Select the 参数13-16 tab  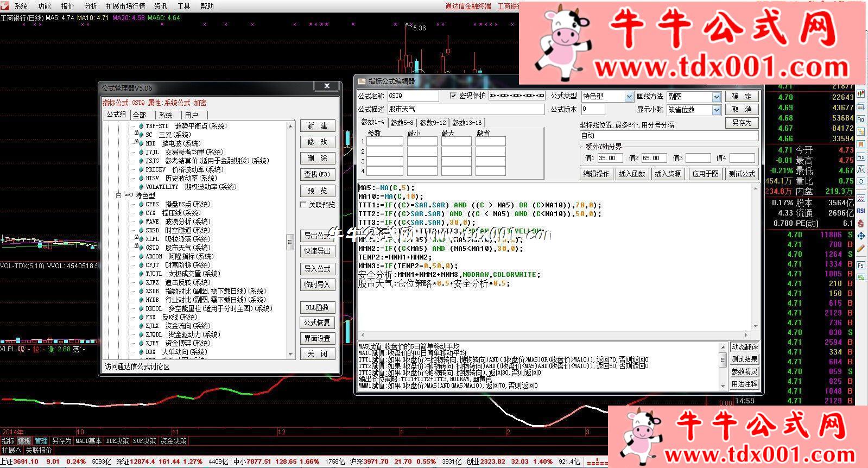click(467, 123)
